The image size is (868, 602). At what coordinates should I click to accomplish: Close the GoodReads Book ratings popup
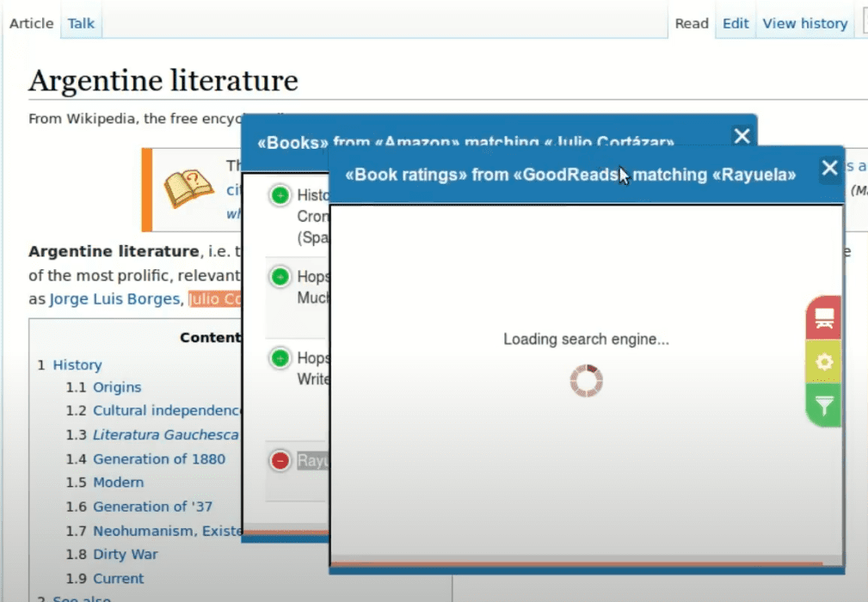coord(829,168)
